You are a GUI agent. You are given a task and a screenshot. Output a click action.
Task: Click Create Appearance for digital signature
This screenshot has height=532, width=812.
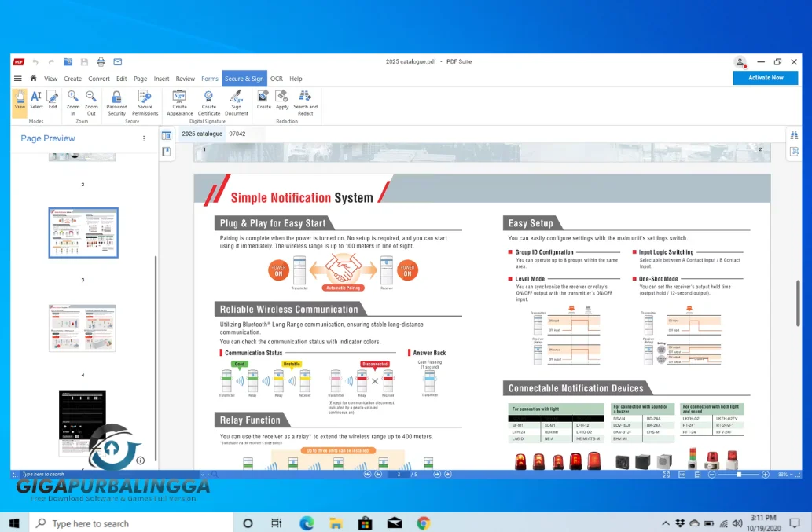(x=180, y=103)
